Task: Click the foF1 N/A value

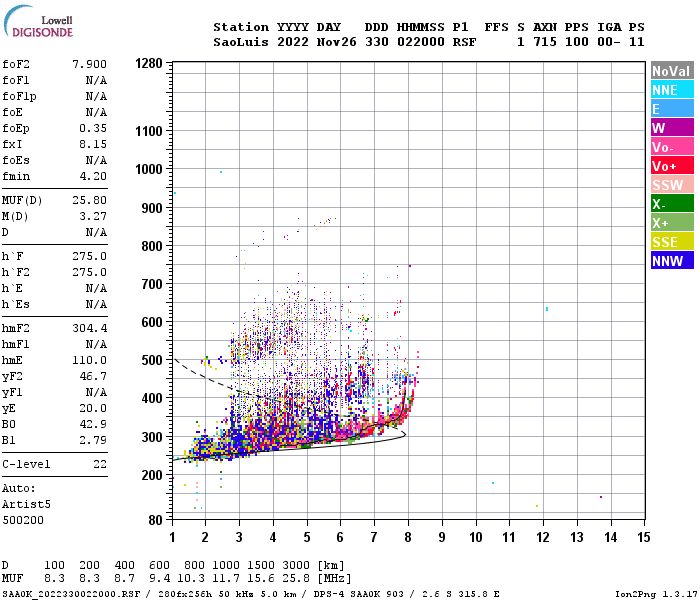Action: click(96, 80)
